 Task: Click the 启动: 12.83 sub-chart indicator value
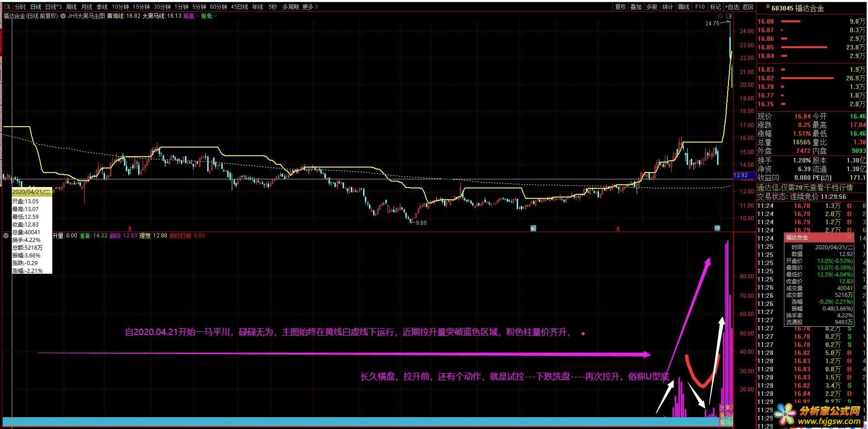[123, 236]
